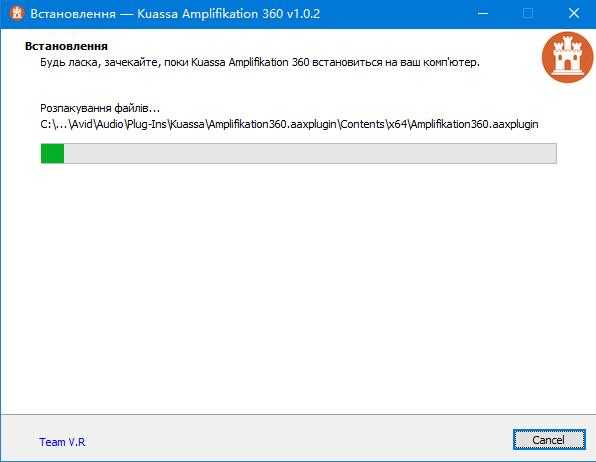Click the greyed-out maximize button

click(x=528, y=14)
